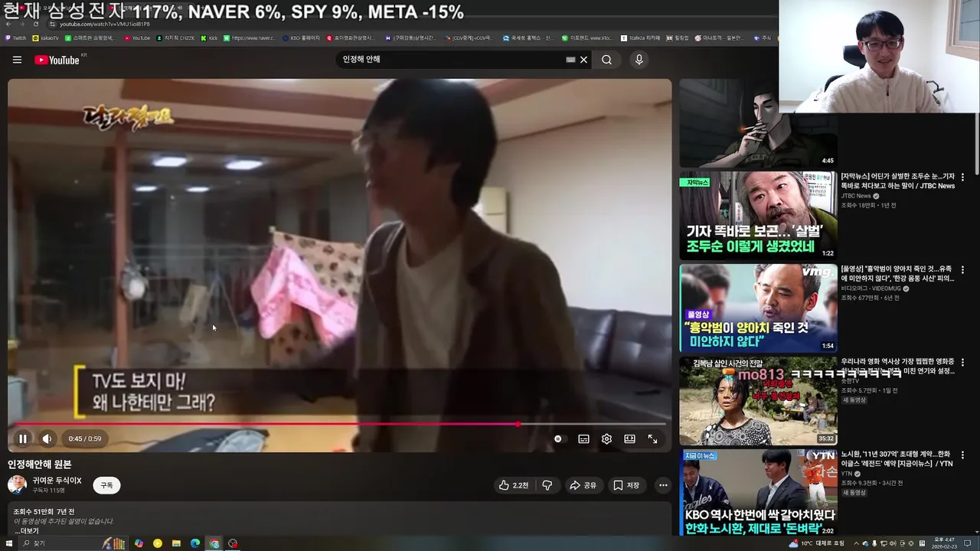Open Windows Start menu

tap(9, 543)
